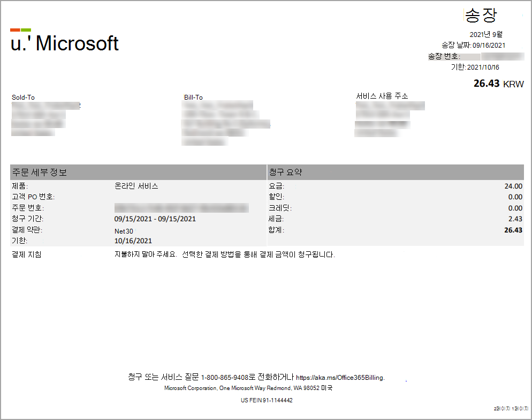This screenshot has height=420, width=532.
Task: Click the due date 10/16/2021 in order details
Action: (133, 241)
